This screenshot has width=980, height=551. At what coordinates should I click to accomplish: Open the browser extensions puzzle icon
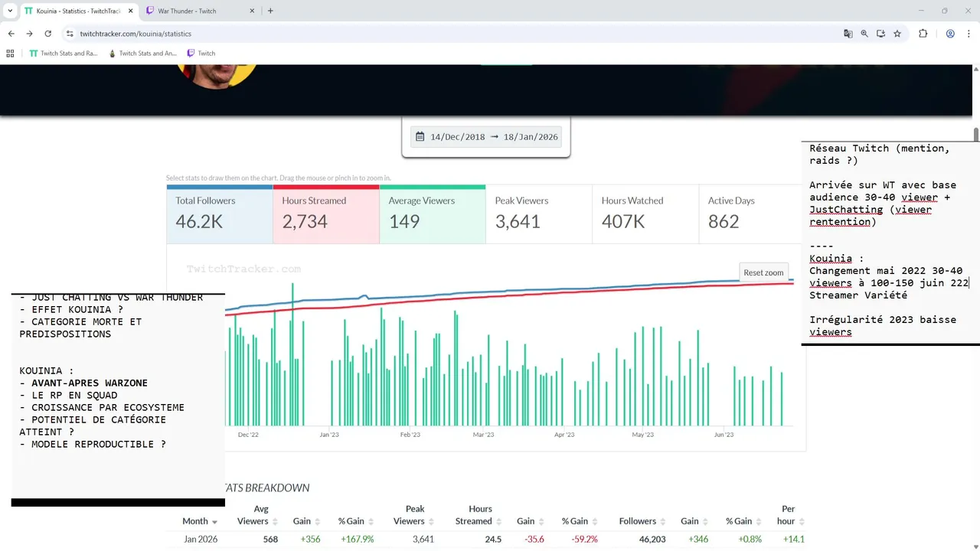pyautogui.click(x=923, y=34)
